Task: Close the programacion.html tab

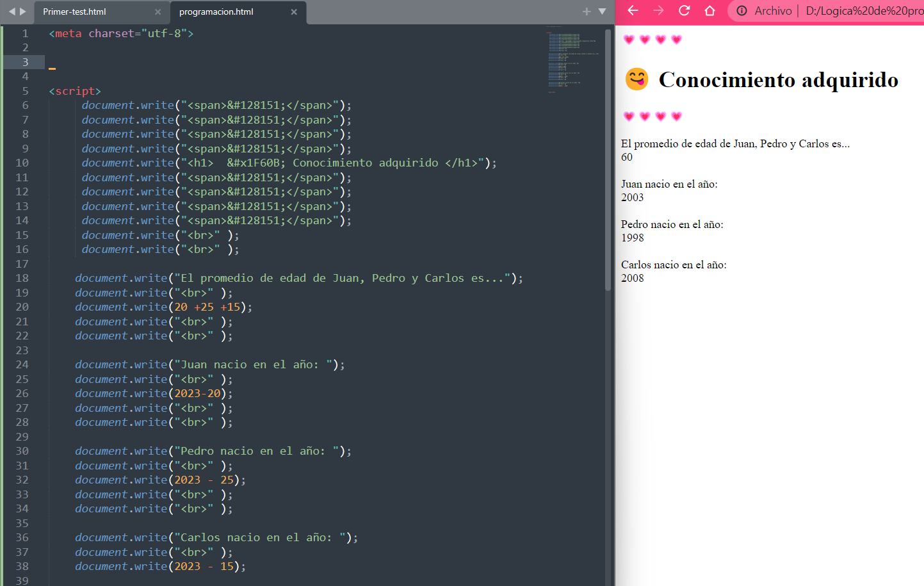Action: coord(294,12)
